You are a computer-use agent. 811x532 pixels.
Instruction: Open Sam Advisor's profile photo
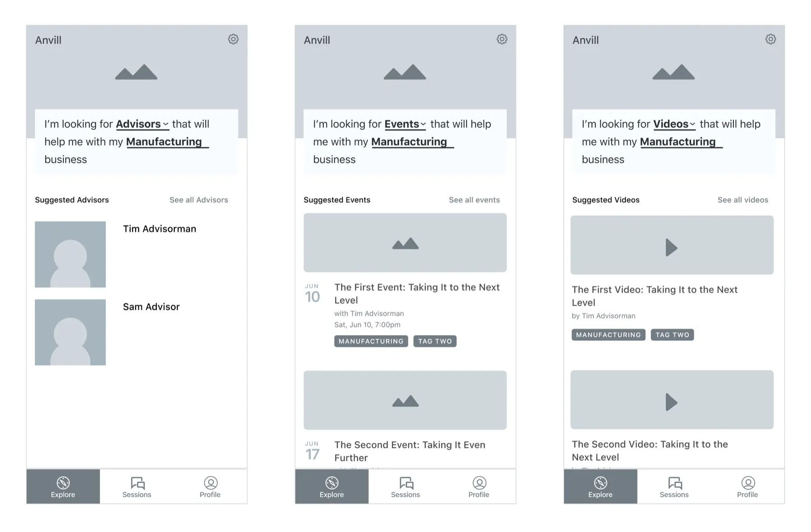70,332
